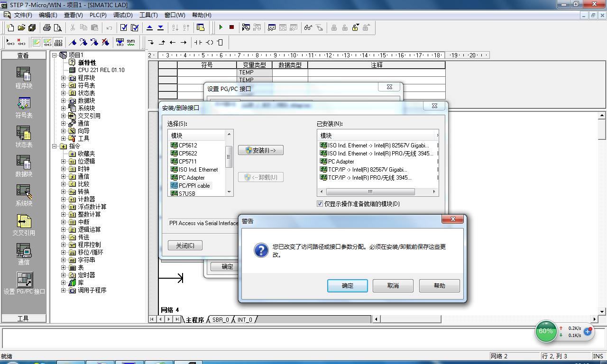The width and height of the screenshot is (607, 364).
Task: Click the Print Preview icon
Action: [58, 27]
